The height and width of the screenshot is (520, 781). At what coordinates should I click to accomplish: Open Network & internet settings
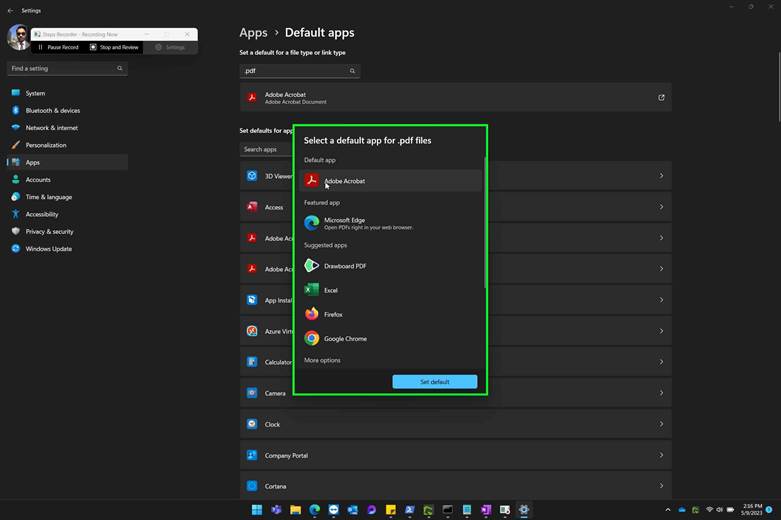click(x=67, y=128)
